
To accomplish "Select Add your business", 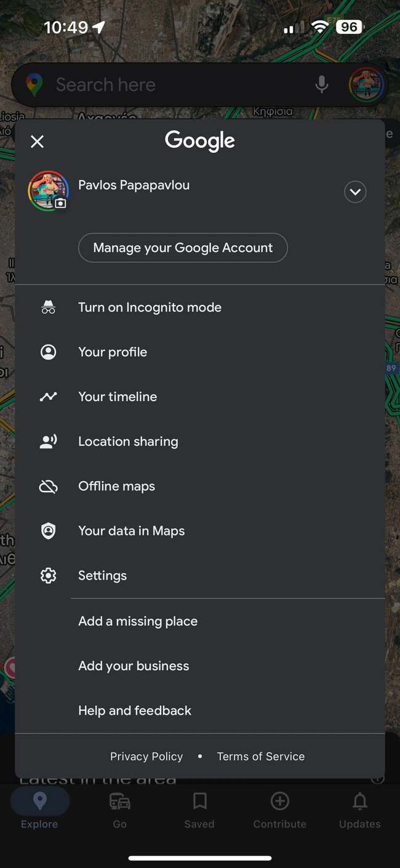I will pyautogui.click(x=134, y=665).
